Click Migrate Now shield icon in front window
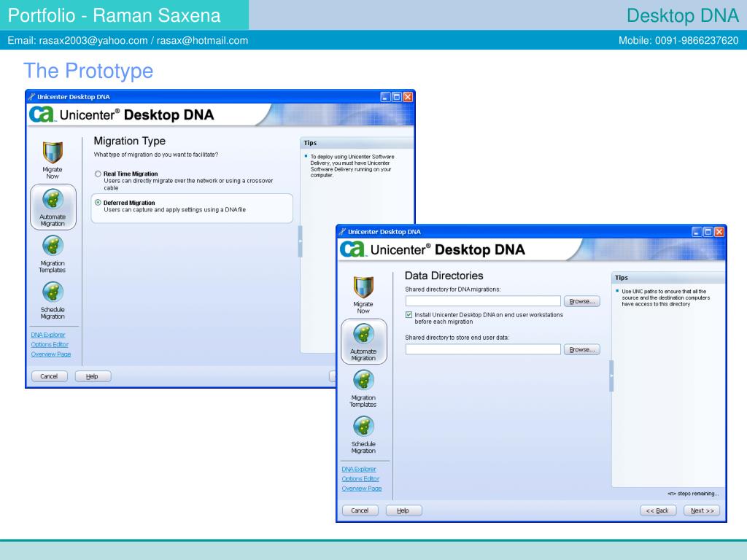747x560 pixels. pos(363,287)
